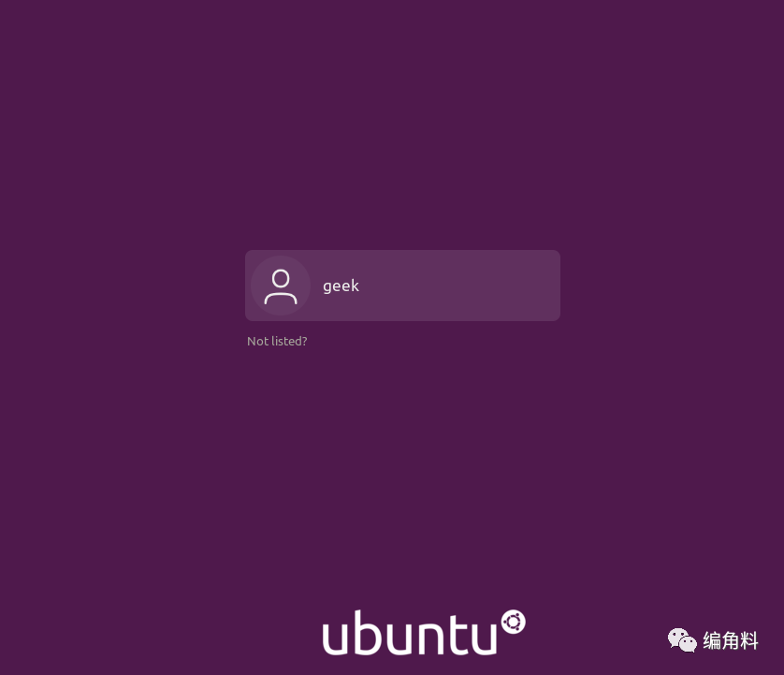The image size is (784, 675).
Task: Click the 编角料 watermark text
Action: coord(731,640)
